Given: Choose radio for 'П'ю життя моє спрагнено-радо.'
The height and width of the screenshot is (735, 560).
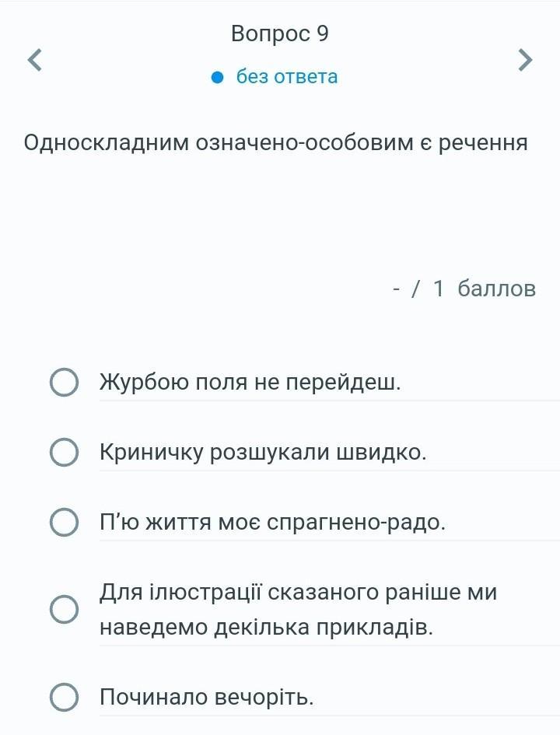Looking at the screenshot, I should point(64,523).
